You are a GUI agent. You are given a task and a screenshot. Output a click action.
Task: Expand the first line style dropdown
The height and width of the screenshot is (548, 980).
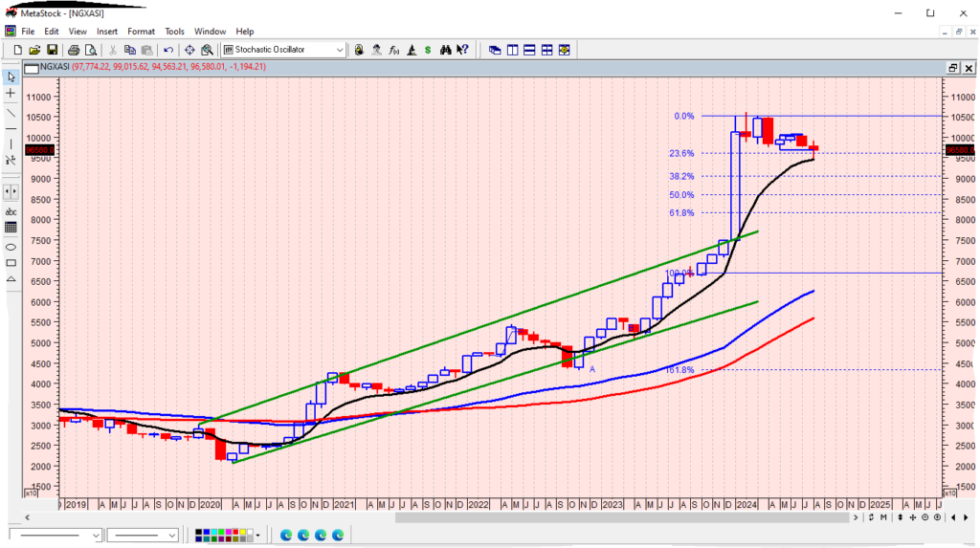click(97, 535)
